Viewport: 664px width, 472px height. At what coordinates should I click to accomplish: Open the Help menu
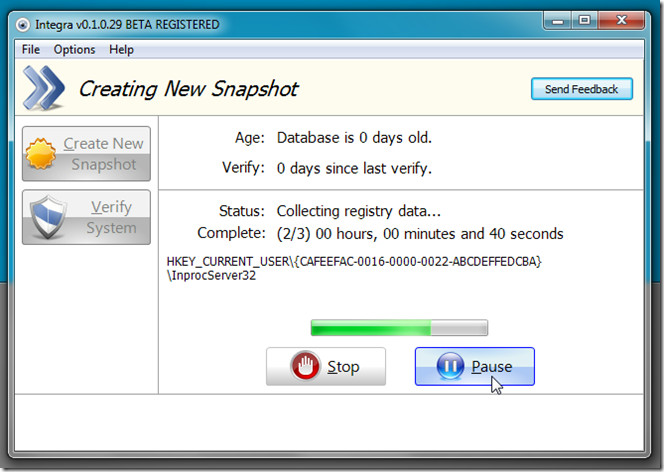(x=121, y=50)
